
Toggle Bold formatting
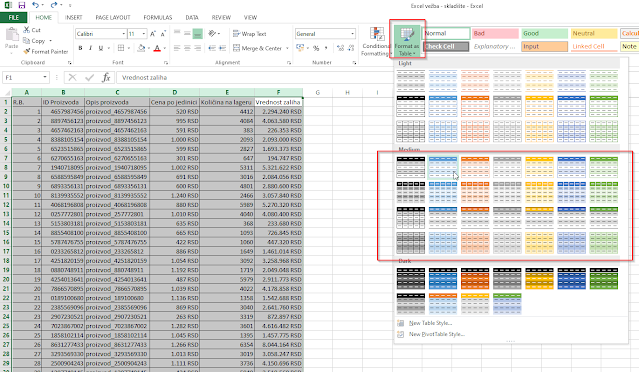pos(80,48)
